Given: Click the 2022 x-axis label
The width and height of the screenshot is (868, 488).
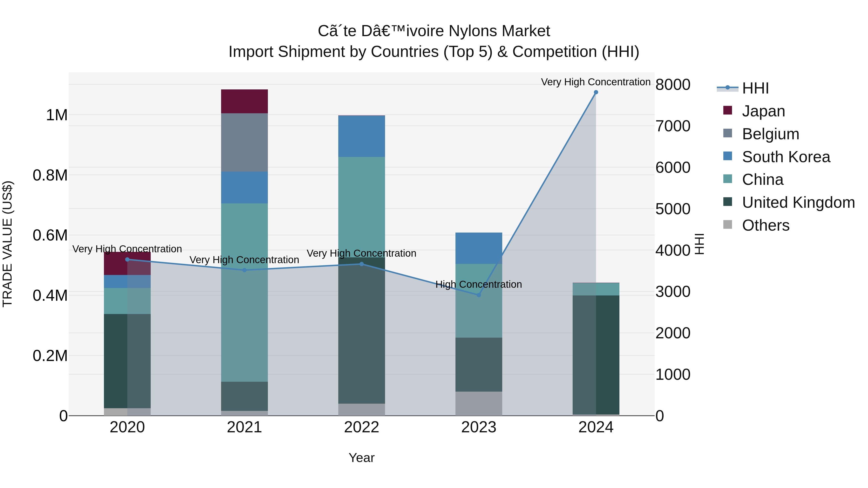Looking at the screenshot, I should point(362,427).
